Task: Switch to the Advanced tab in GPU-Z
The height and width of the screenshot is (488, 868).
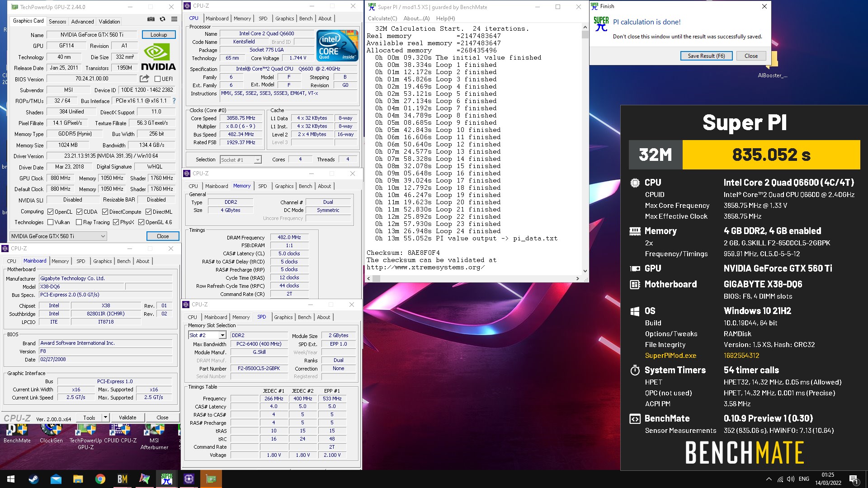Action: [82, 21]
